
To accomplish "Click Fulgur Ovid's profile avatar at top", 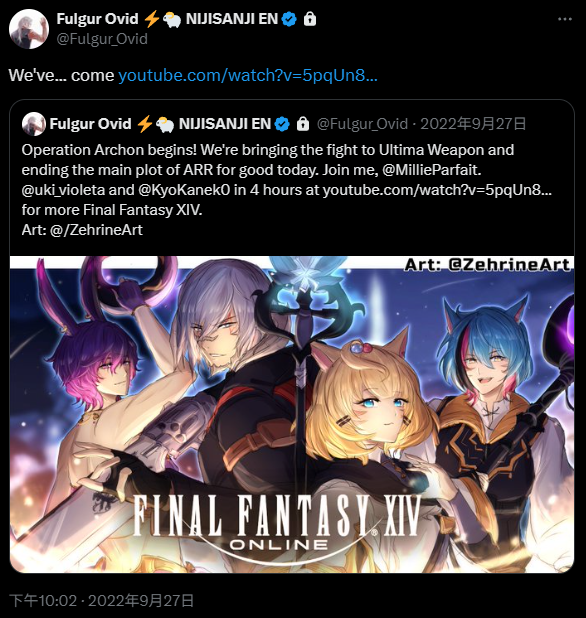I will point(29,29).
